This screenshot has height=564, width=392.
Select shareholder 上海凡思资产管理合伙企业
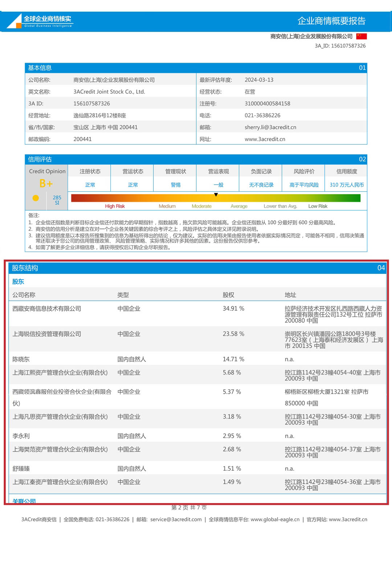pyautogui.click(x=60, y=417)
